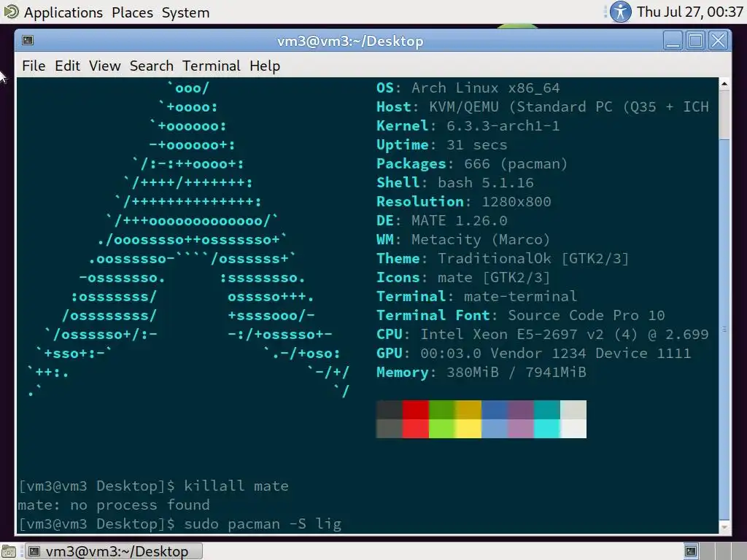Click the terminal vertical scrollbar thumb

tap(724, 329)
